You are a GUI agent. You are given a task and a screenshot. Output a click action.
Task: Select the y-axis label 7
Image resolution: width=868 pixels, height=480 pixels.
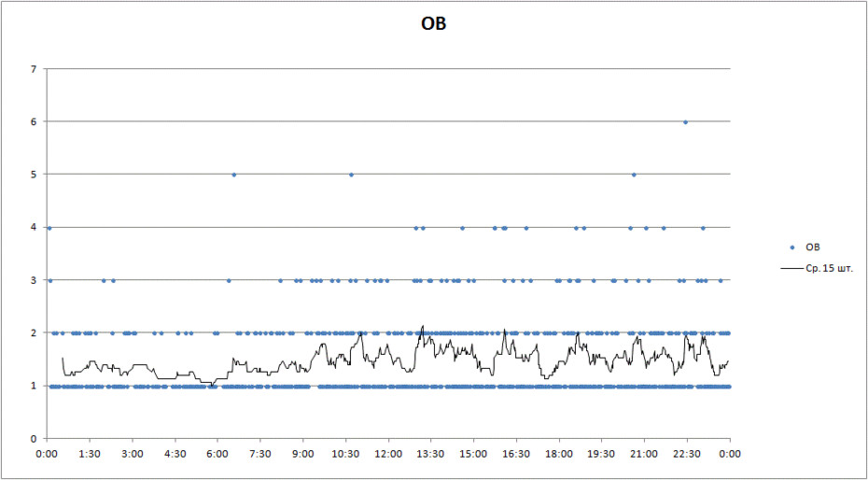coord(34,69)
